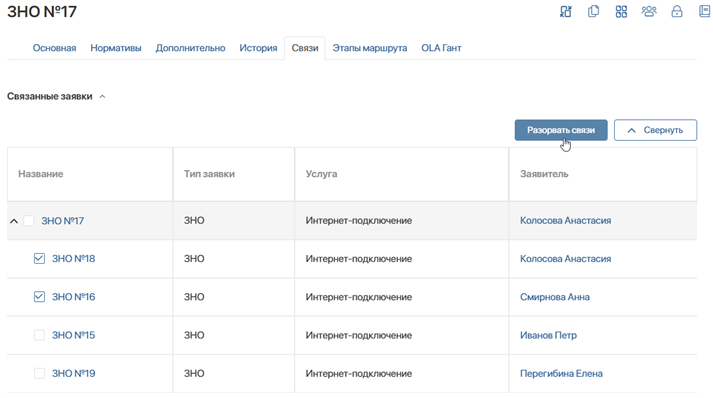
Task: Open the ЗНО №19 link
Action: click(73, 373)
